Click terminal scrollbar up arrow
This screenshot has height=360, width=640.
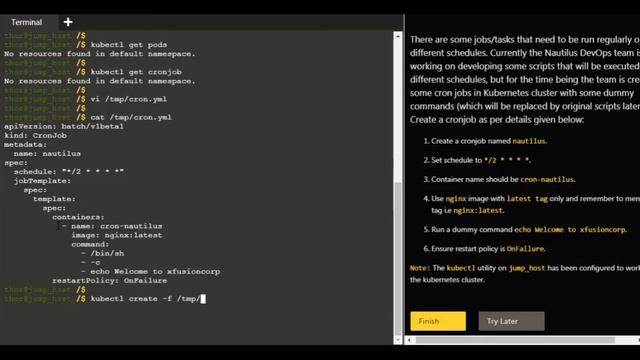[x=398, y=36]
